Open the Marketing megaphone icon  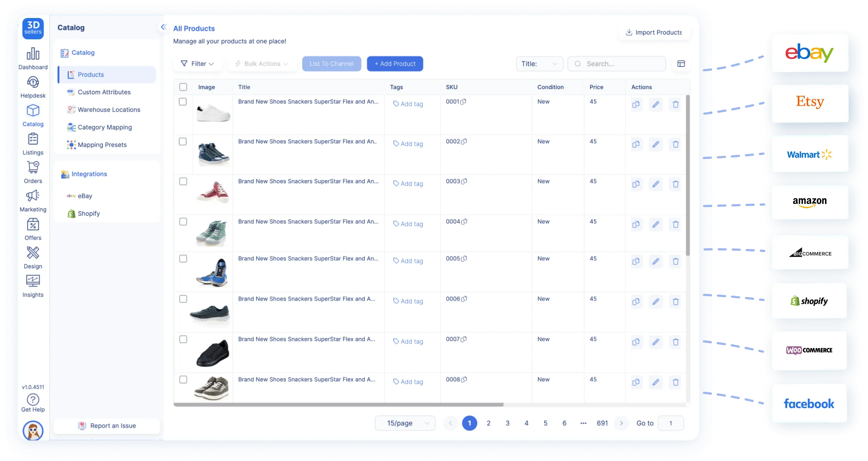(x=33, y=196)
